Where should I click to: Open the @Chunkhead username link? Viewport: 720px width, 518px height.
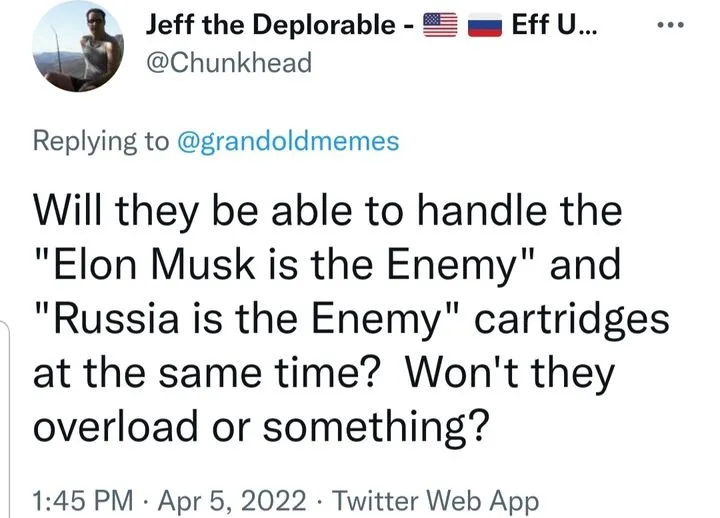pos(228,63)
